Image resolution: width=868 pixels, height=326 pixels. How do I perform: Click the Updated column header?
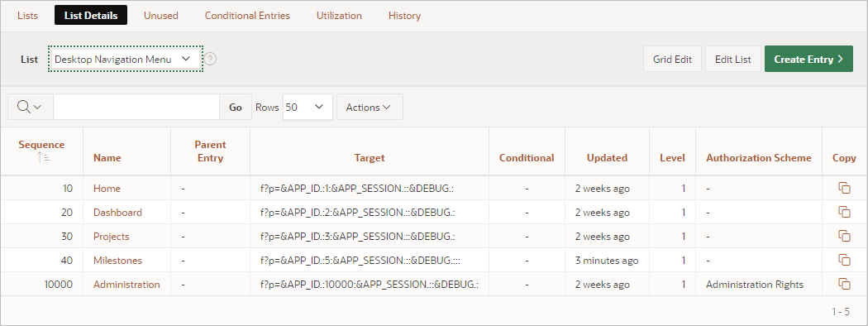pos(608,157)
